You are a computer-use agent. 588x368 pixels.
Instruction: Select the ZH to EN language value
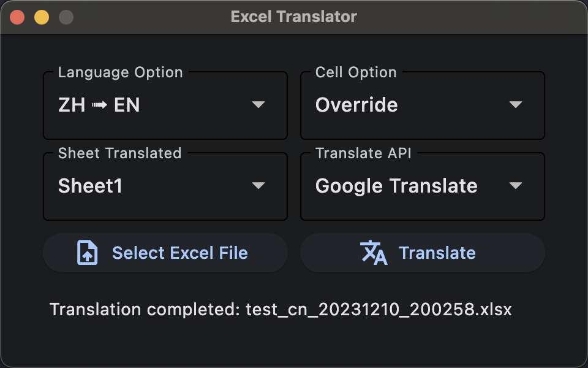[x=99, y=105]
